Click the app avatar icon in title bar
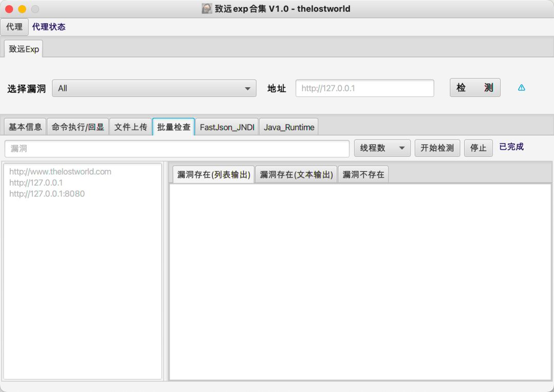Image resolution: width=554 pixels, height=392 pixels. 207,9
